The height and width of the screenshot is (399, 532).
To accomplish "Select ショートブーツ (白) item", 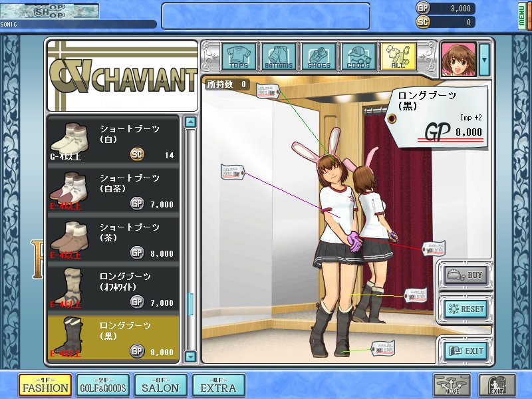I will pos(113,142).
